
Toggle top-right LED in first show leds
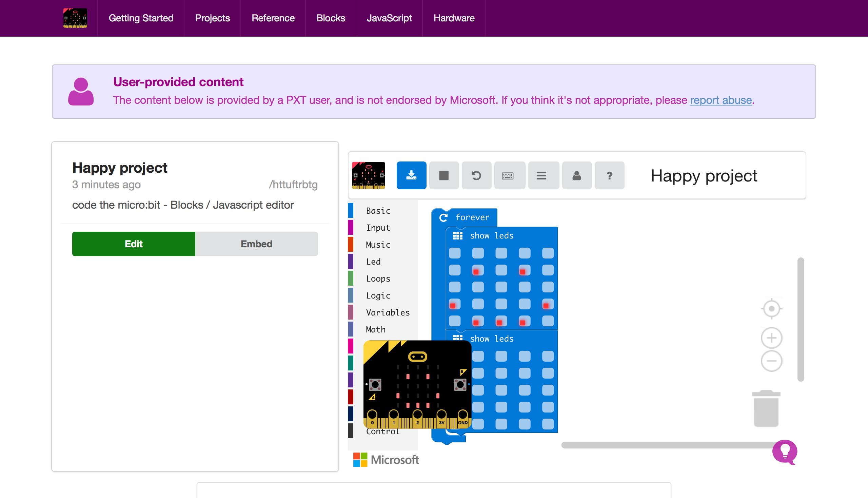pos(548,253)
